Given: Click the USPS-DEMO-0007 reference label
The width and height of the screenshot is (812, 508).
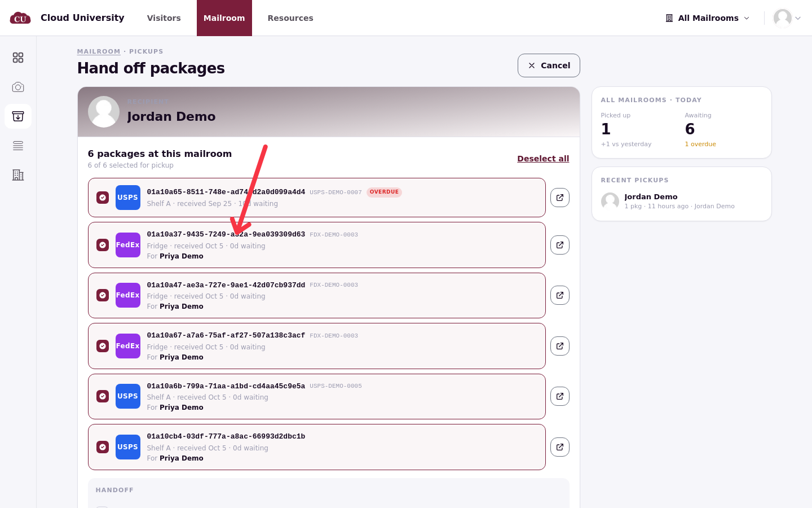Looking at the screenshot, I should 336,192.
